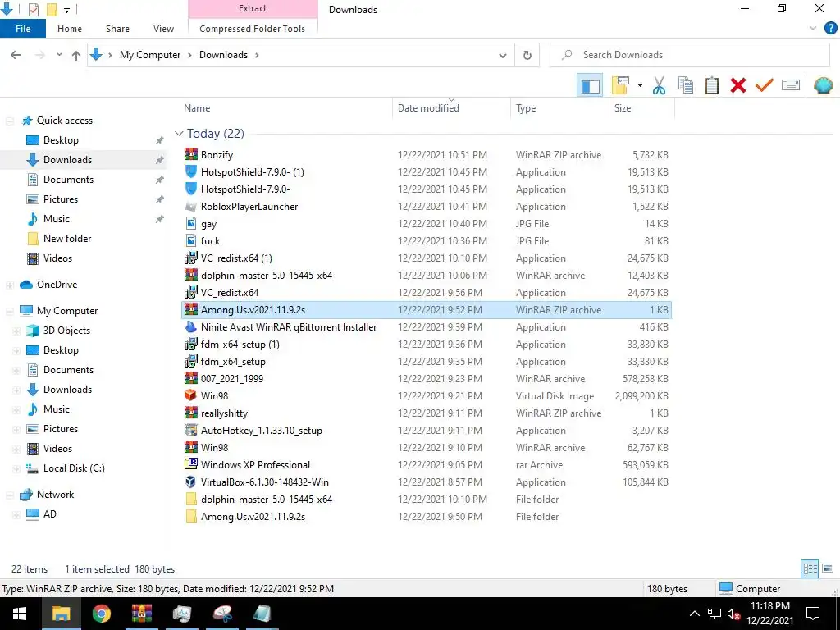Screen dimensions: 840x630
Task: Open Chrome from the taskbar
Action: [101, 614]
